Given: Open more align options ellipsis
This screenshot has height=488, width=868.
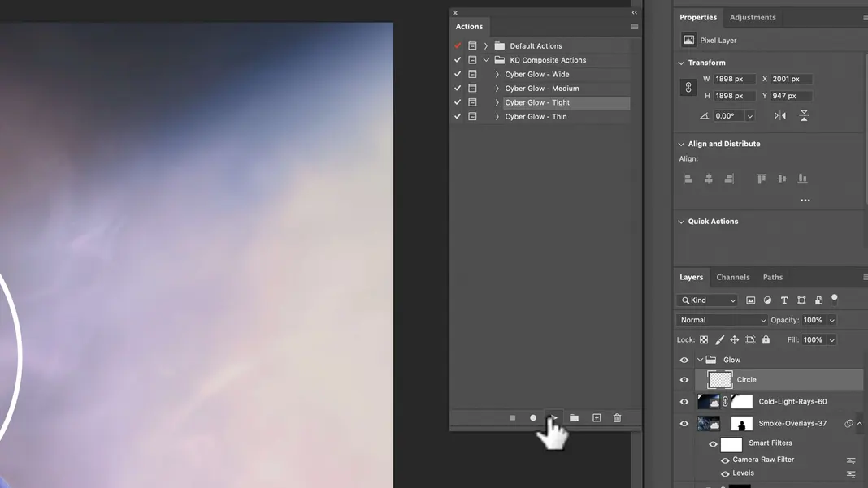Looking at the screenshot, I should point(805,201).
